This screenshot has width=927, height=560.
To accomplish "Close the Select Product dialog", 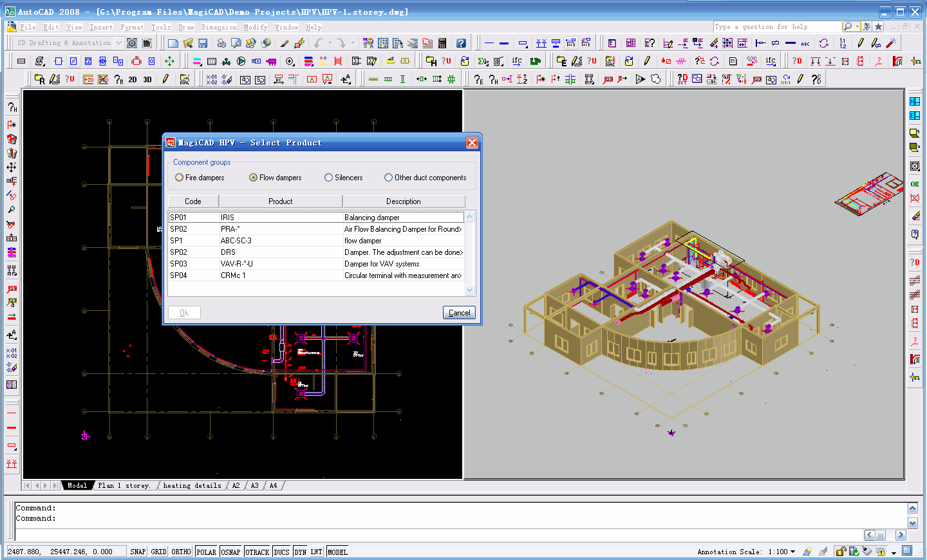I will click(472, 142).
